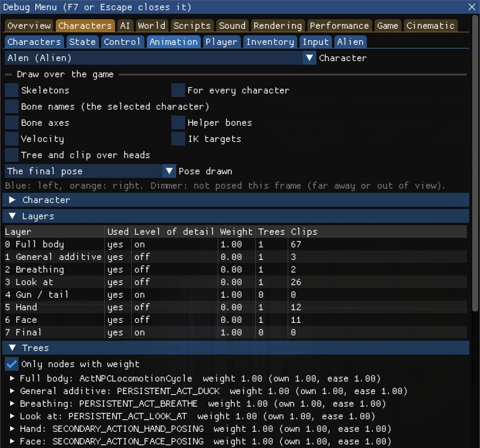Select the Alien sub-tab

(x=350, y=42)
